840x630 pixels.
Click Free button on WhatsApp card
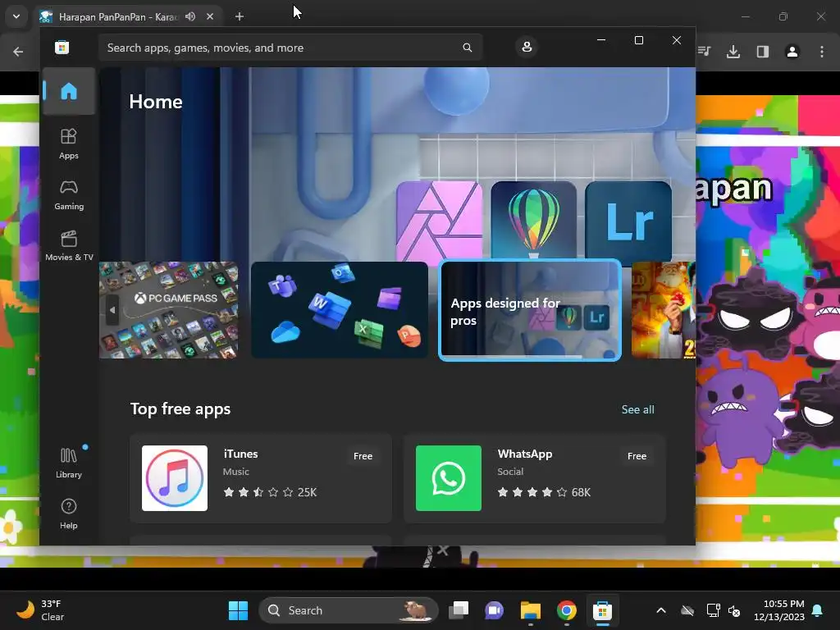coord(637,456)
